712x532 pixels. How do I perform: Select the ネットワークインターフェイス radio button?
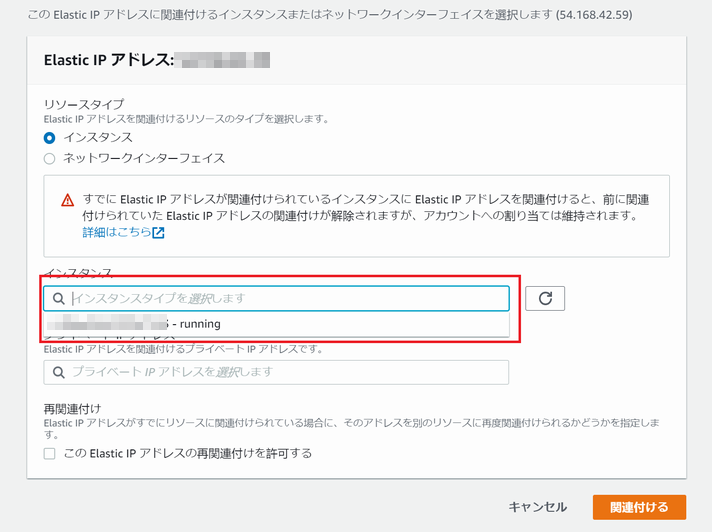tap(49, 158)
